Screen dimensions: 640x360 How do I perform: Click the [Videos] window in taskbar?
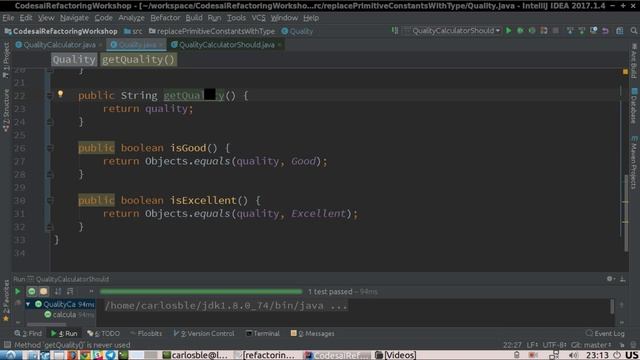(x=395, y=355)
